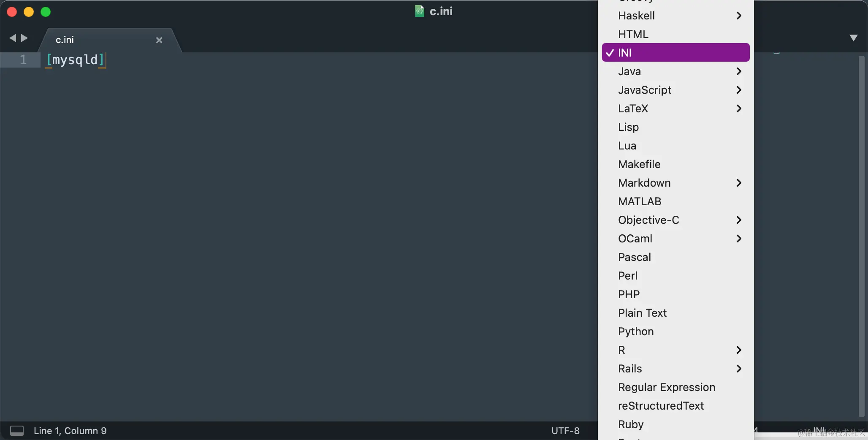868x440 pixels.
Task: Choose Lua syntax
Action: pos(675,146)
